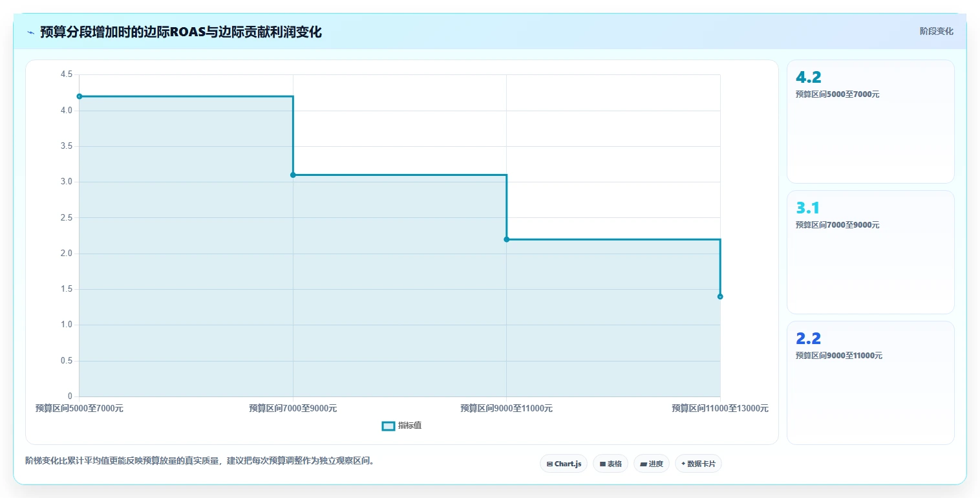Click the footnote text starting 阶梯变化比累计平均值
Image resolution: width=980 pixels, height=498 pixels.
(200, 461)
